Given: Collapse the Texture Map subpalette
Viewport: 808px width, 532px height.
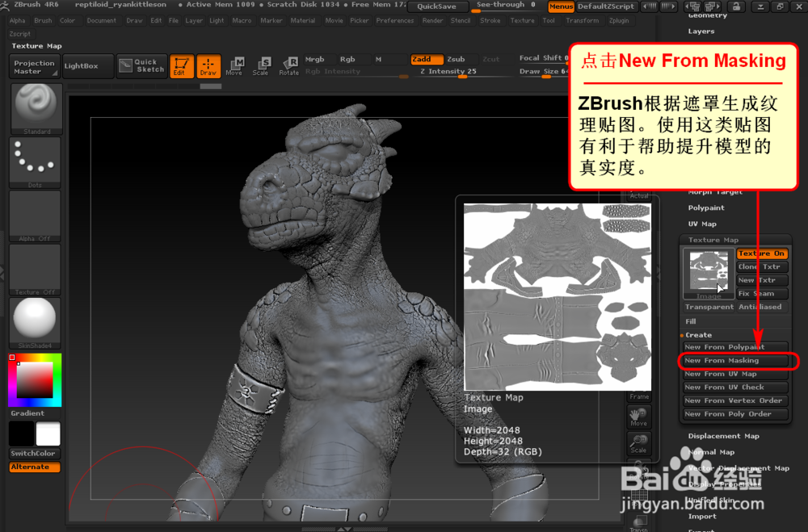Looking at the screenshot, I should 713,240.
